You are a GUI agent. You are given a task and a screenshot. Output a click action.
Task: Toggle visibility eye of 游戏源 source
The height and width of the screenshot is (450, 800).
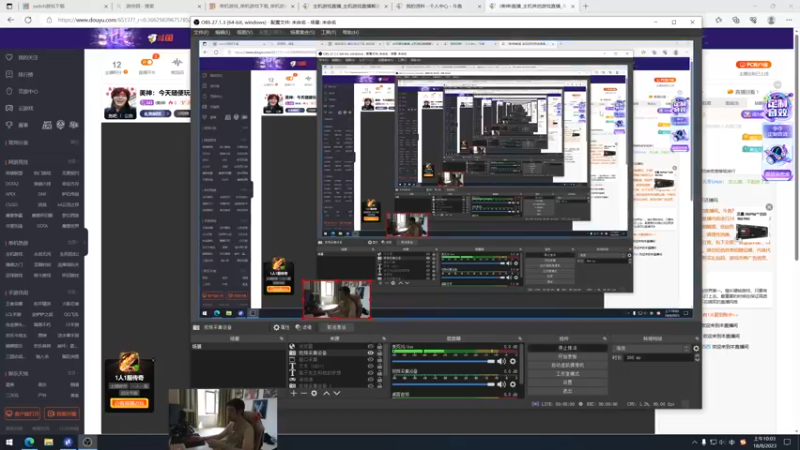pos(371,380)
